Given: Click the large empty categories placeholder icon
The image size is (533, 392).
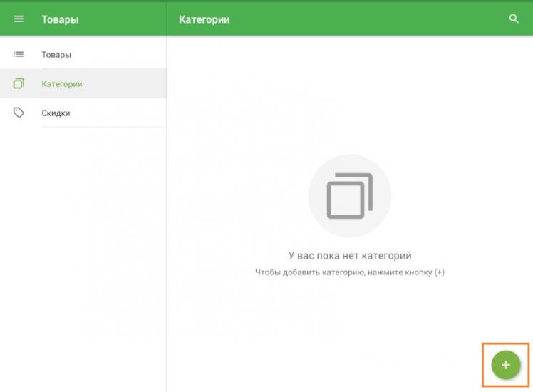Looking at the screenshot, I should [349, 196].
